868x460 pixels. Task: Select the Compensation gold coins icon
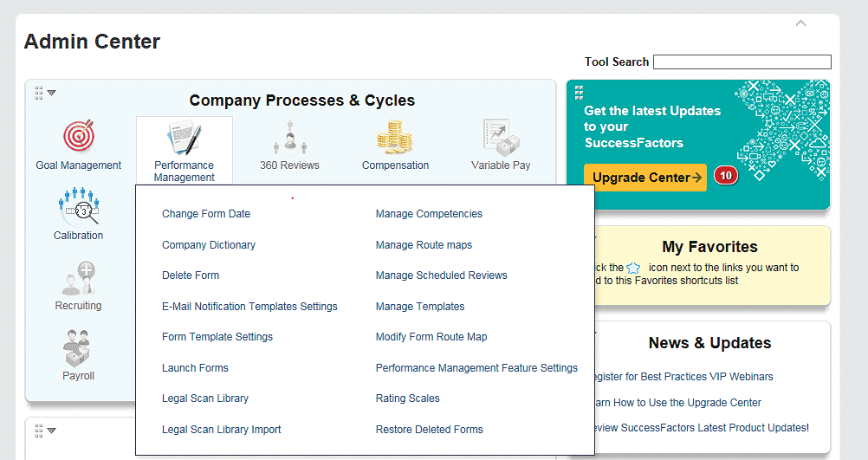coord(395,138)
